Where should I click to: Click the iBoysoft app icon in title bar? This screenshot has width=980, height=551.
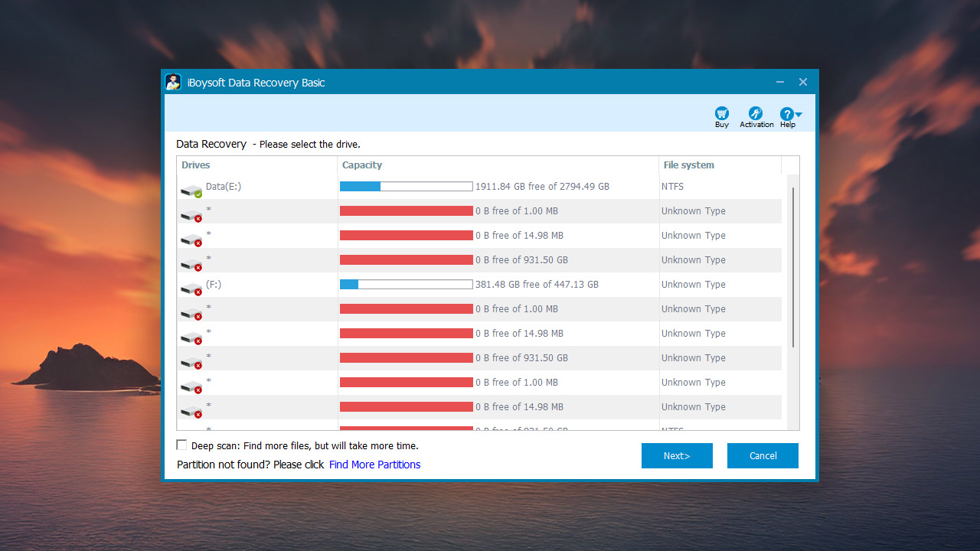[173, 82]
